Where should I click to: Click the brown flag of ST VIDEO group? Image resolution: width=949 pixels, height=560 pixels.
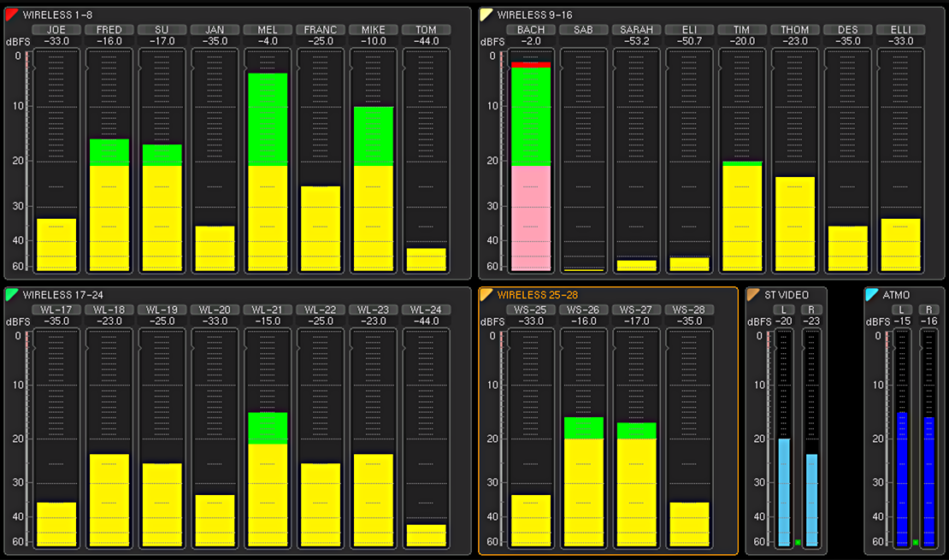pyautogui.click(x=753, y=295)
